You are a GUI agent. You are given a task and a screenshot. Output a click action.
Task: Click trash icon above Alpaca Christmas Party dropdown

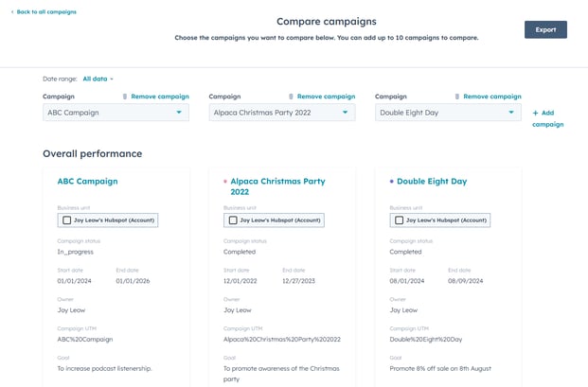(291, 97)
